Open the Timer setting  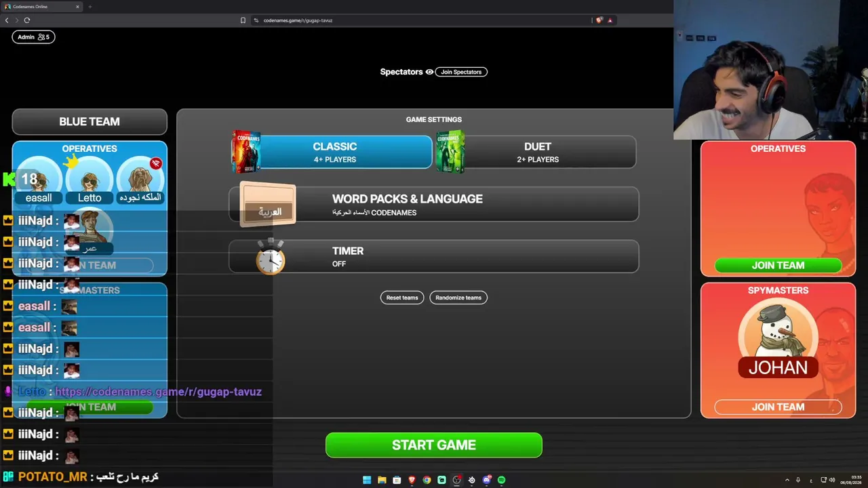point(434,256)
